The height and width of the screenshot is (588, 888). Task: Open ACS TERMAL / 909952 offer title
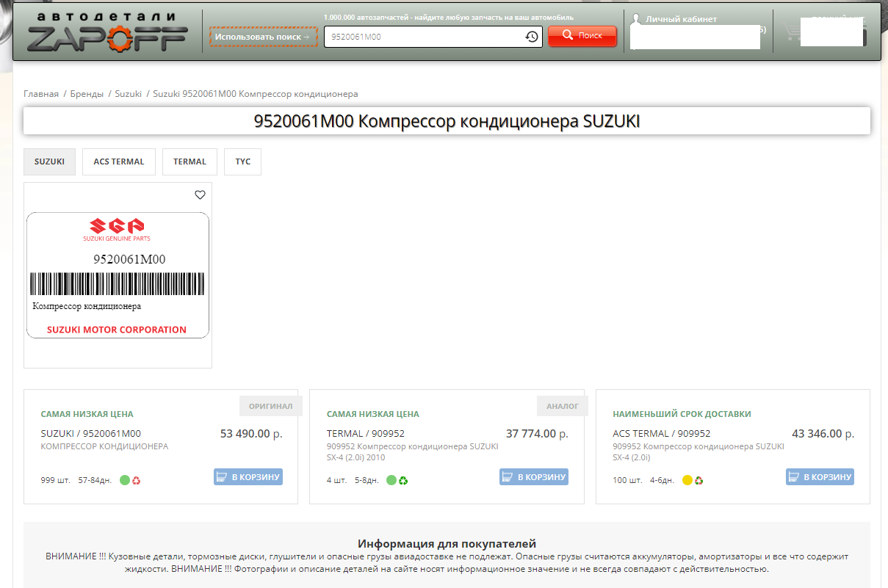click(662, 433)
